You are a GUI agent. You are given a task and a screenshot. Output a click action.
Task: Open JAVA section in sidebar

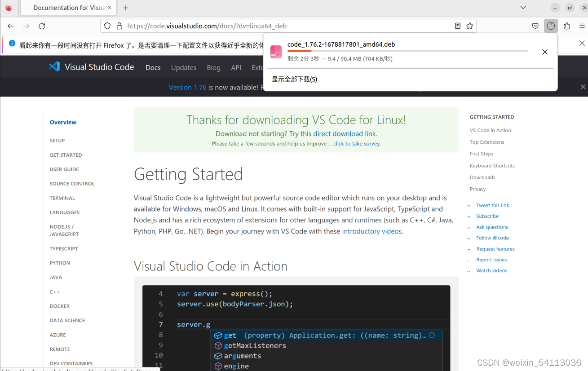[56, 277]
